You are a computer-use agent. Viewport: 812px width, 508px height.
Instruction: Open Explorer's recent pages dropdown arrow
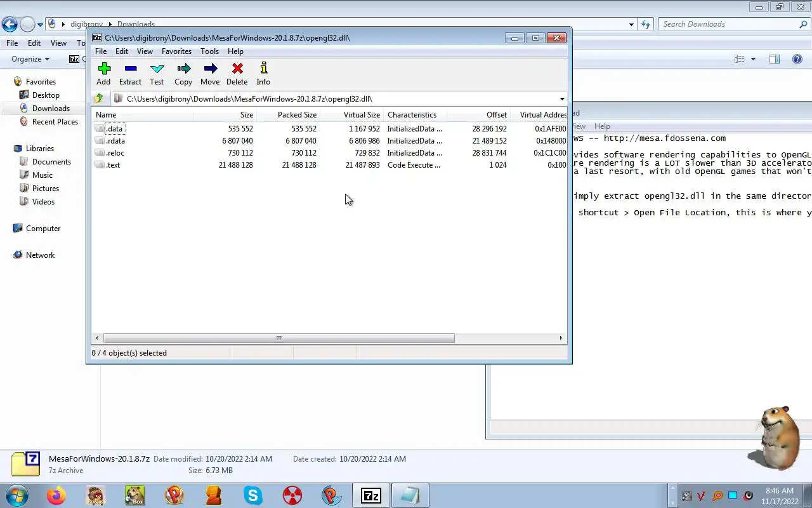[40, 25]
